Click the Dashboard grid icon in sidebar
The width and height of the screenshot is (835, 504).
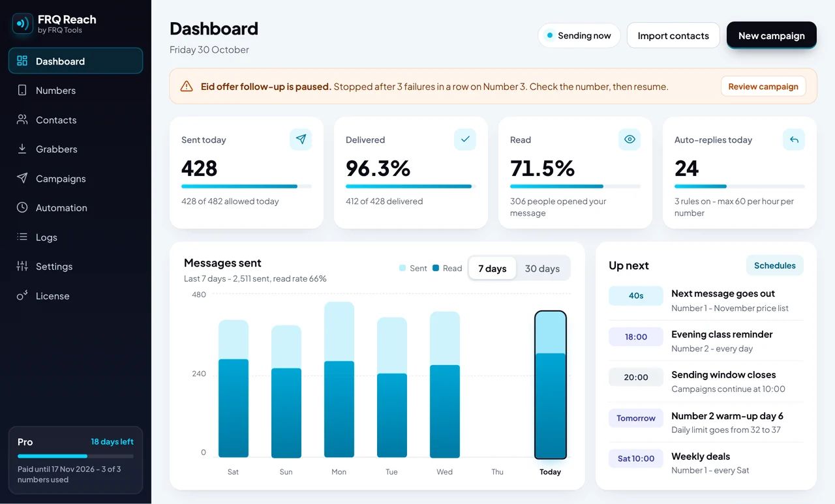(x=22, y=61)
